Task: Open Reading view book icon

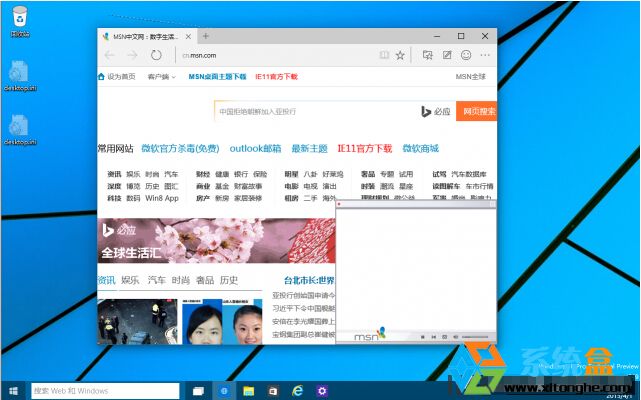Action: [384, 55]
